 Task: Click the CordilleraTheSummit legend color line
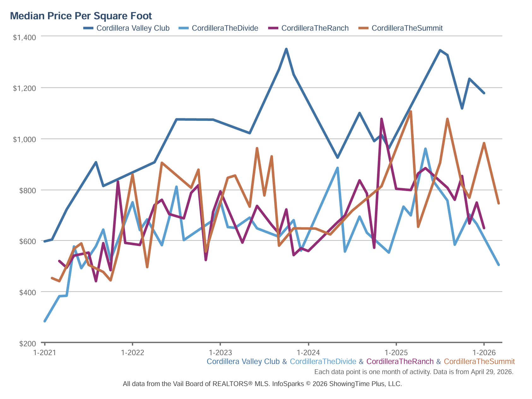tap(364, 28)
